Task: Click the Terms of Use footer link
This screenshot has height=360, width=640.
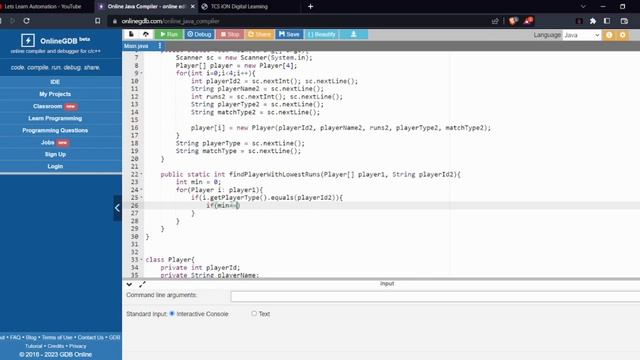Action: tap(57, 338)
